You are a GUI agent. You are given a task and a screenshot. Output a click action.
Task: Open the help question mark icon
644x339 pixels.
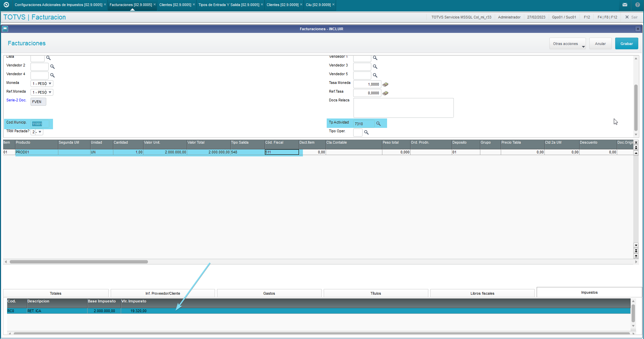[x=637, y=5]
